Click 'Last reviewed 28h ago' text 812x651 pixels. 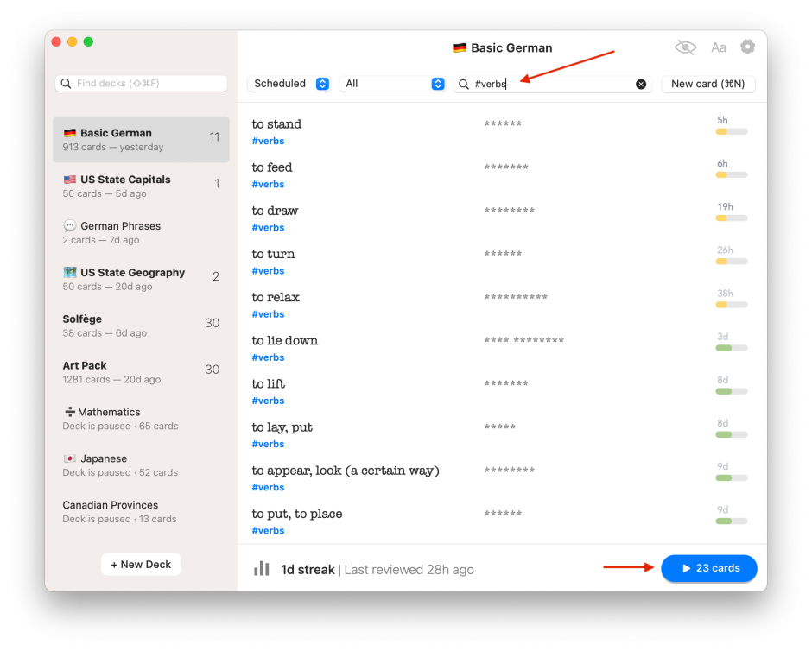(409, 569)
